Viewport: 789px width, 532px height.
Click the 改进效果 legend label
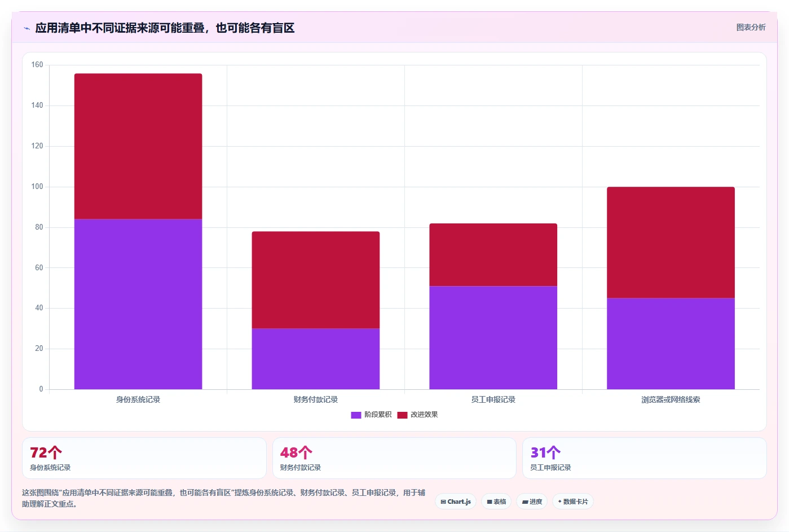424,415
